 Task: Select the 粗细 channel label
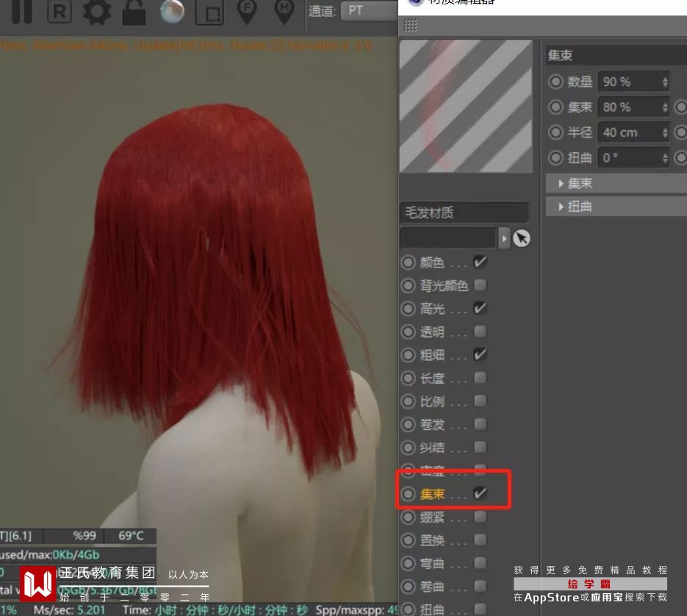432,355
